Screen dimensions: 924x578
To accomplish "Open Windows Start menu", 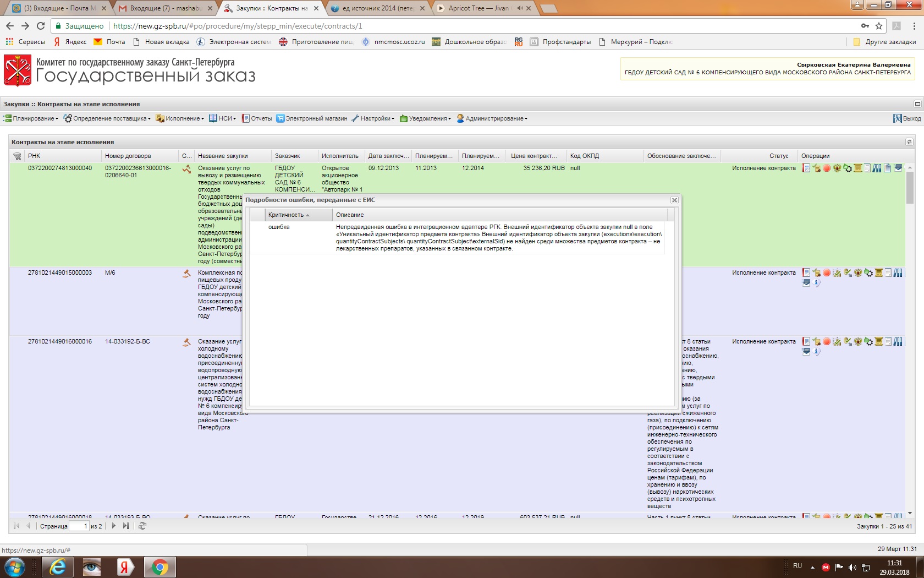I will (14, 567).
